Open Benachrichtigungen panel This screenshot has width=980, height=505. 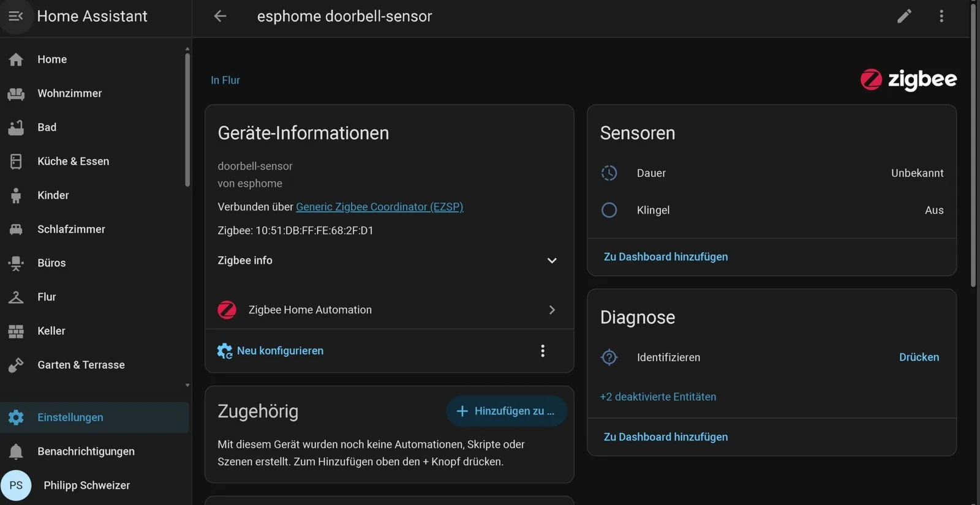pyautogui.click(x=95, y=452)
